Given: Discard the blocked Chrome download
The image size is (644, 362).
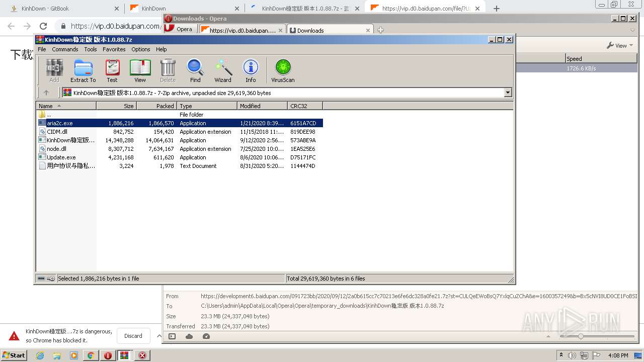Looking at the screenshot, I should pyautogui.click(x=133, y=336).
